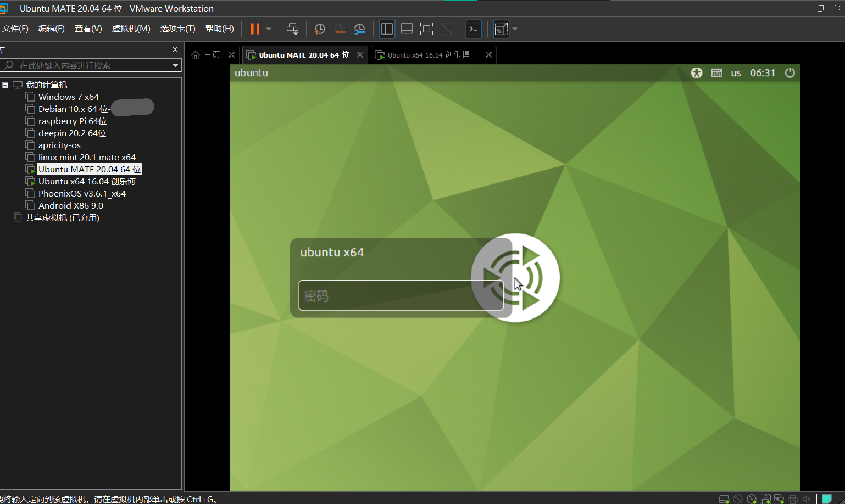Toggle the thumbnail bar view button
The height and width of the screenshot is (504, 845).
click(407, 29)
